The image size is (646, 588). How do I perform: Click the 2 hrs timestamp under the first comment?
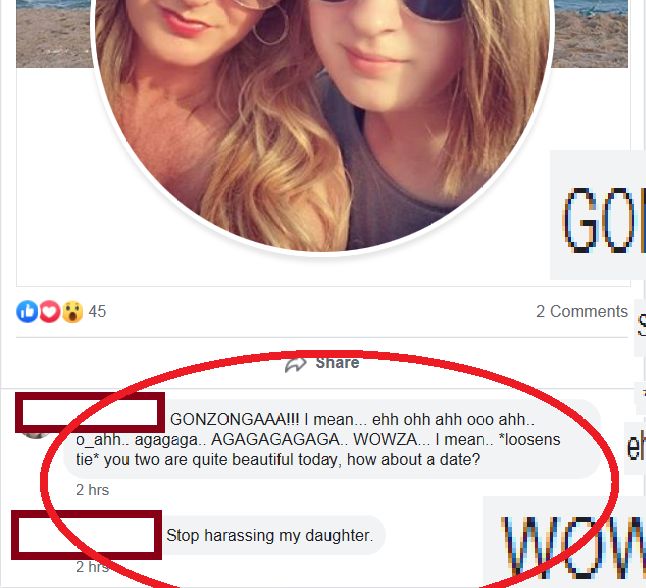(x=92, y=490)
